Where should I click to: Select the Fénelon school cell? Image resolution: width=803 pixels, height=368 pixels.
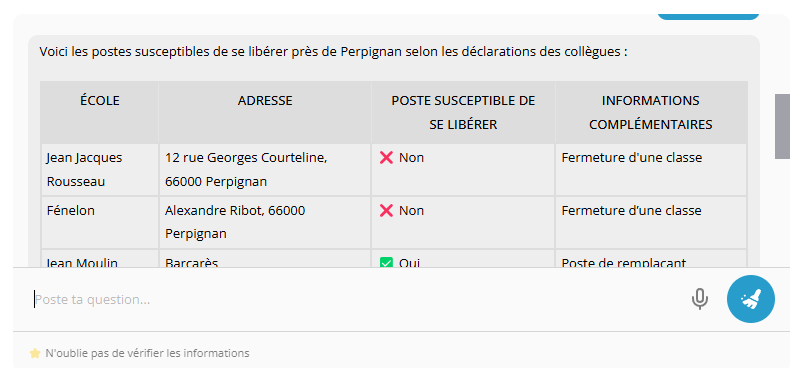(100, 223)
